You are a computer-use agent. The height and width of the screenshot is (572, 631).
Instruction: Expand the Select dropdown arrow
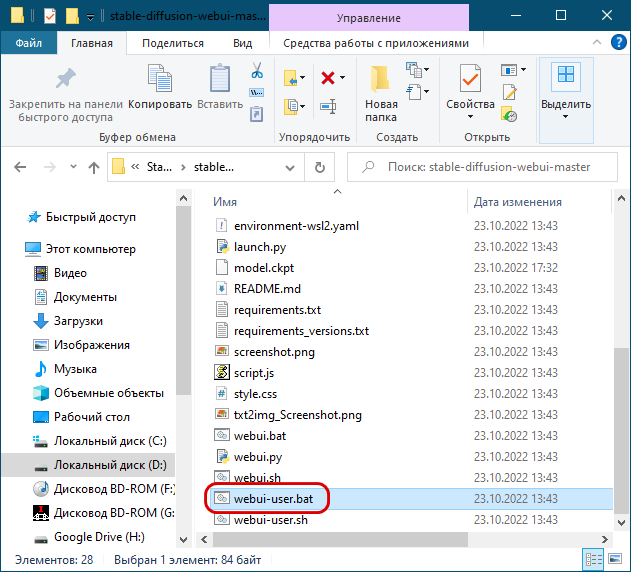coord(565,117)
